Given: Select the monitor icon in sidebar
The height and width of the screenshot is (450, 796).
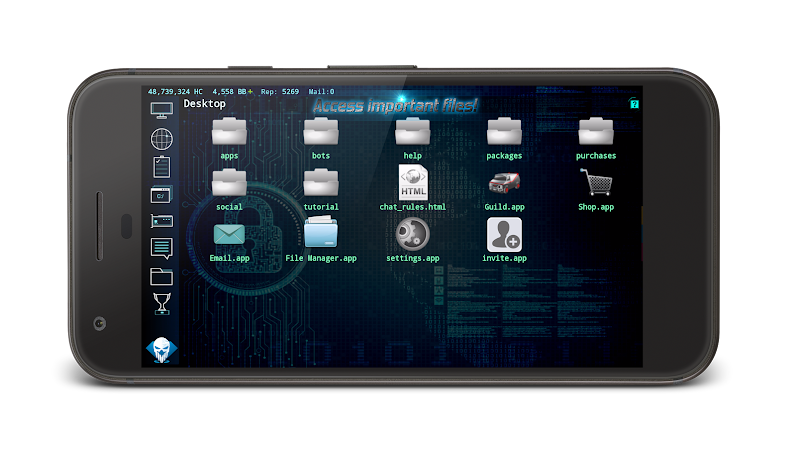Looking at the screenshot, I should click(x=161, y=110).
